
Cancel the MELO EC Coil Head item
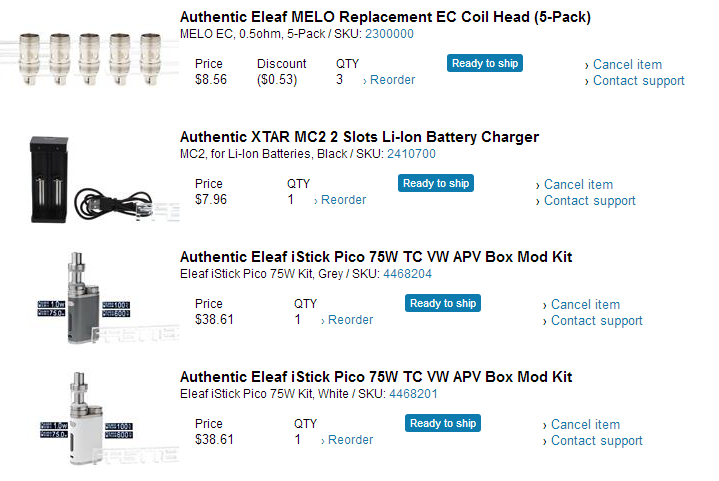[627, 65]
